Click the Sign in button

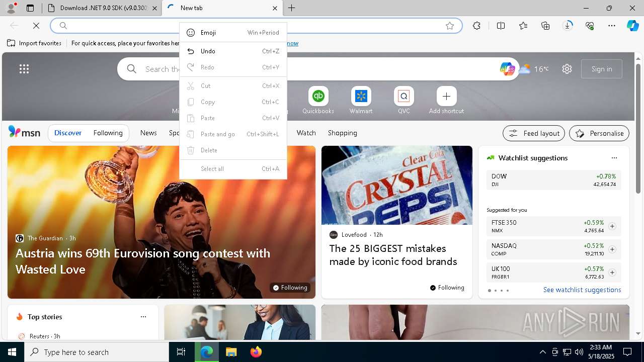click(602, 69)
